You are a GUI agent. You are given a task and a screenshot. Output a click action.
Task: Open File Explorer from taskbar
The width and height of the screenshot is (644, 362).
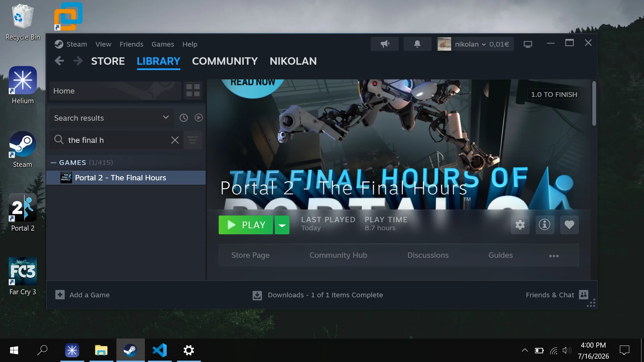click(x=101, y=350)
